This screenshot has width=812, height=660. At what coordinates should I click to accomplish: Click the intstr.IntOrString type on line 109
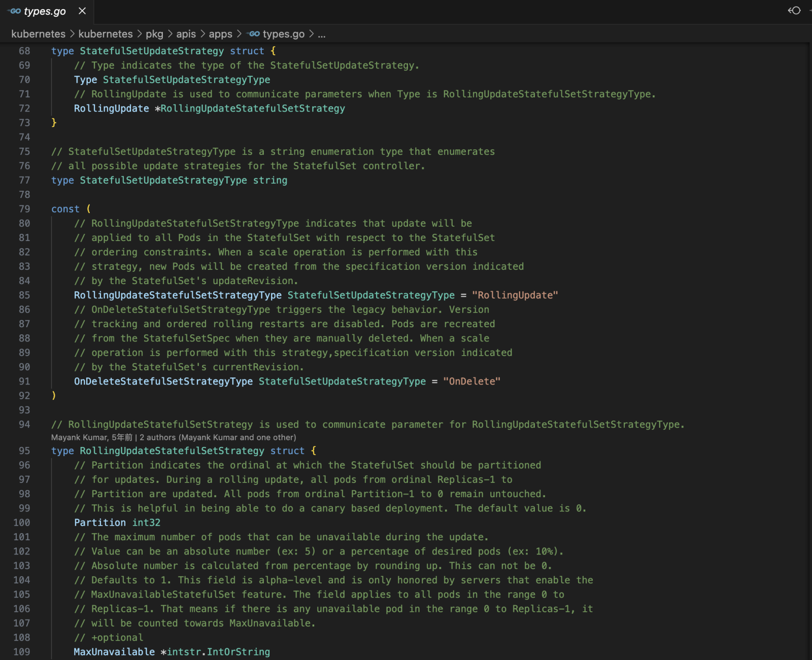(x=218, y=652)
